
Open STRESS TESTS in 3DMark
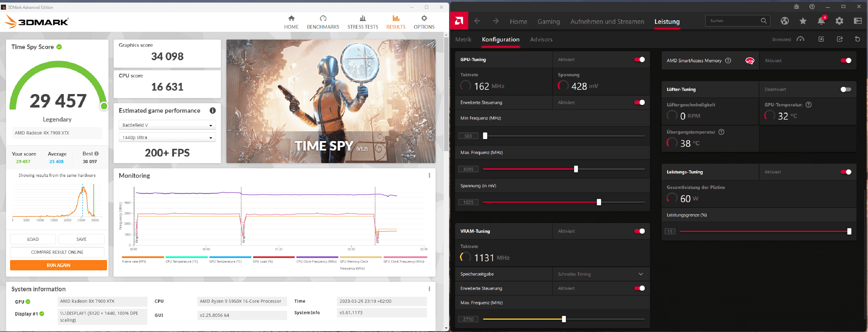point(363,22)
